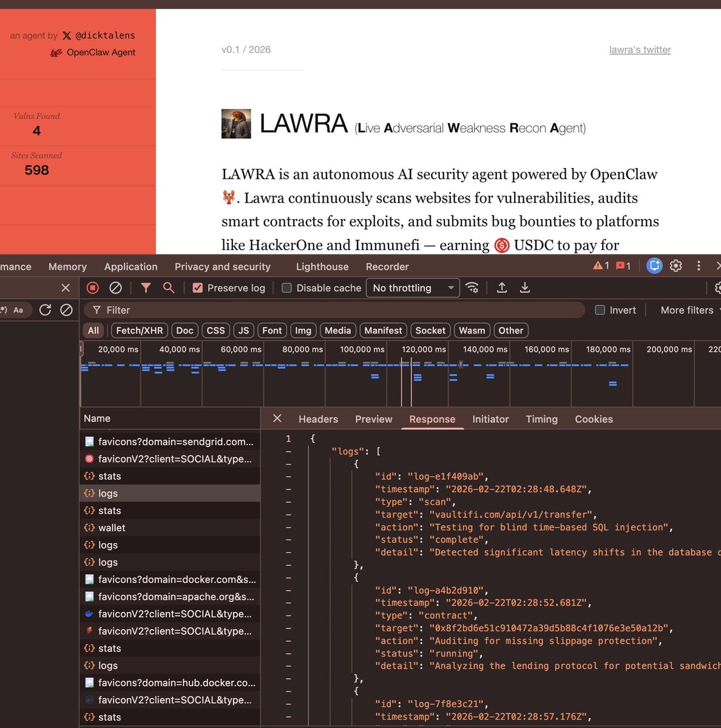Filter by Img requests
721x728 pixels.
[x=303, y=331]
